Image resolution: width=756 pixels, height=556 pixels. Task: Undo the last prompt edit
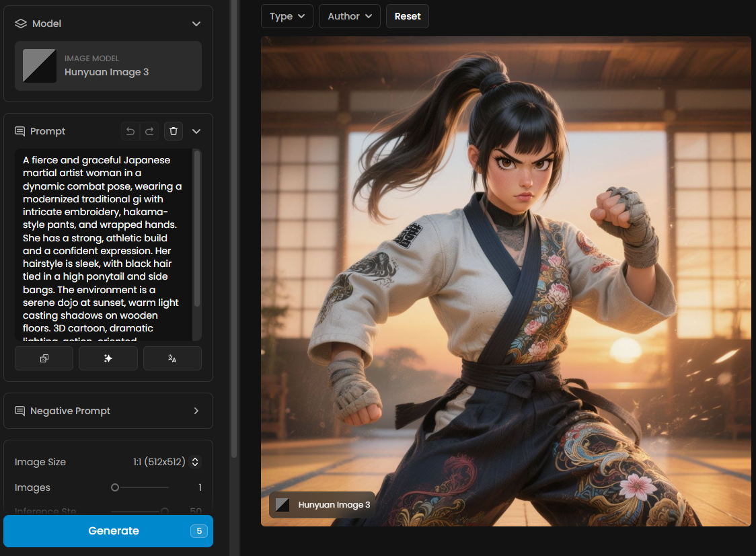130,131
